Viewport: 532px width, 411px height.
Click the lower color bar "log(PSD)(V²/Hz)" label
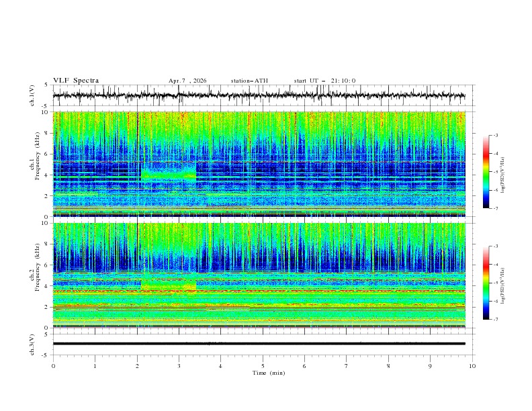503,286
